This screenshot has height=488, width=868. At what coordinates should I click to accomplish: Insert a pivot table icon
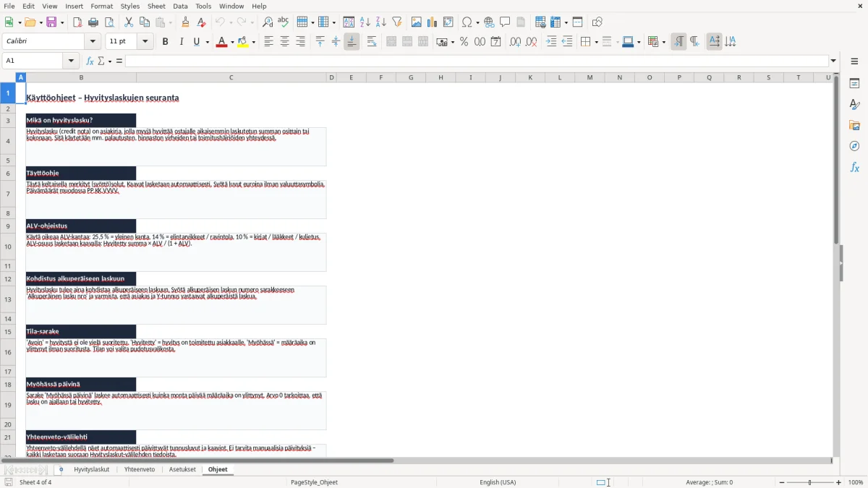448,22
